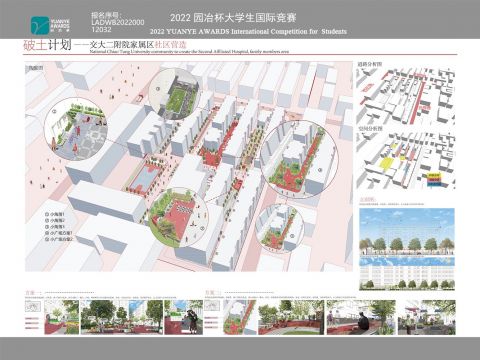Screen dimensions: 480x360
Task: Click the lower elevation drawing of apartment facade
Action: [x=407, y=273]
